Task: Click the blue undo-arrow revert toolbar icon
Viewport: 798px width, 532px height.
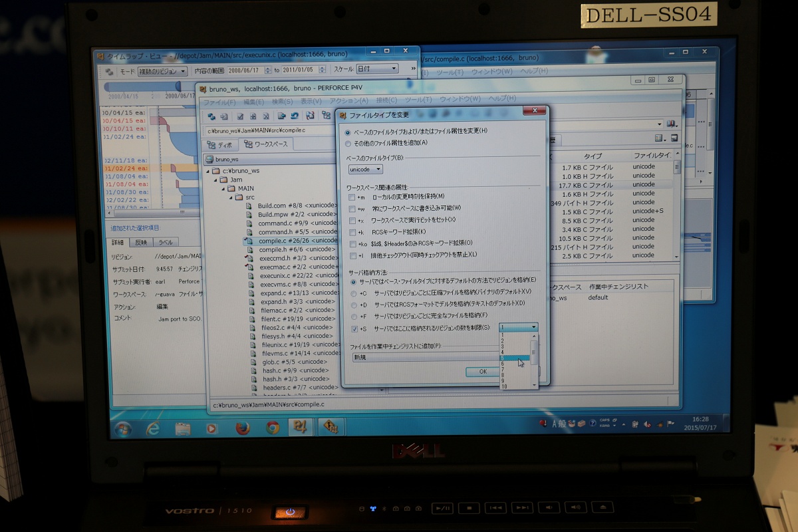Action: (x=296, y=116)
